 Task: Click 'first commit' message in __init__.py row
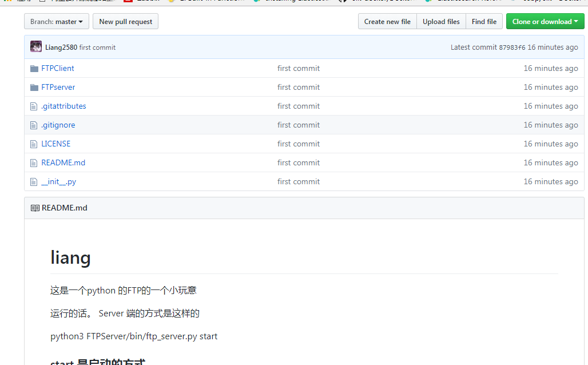tap(299, 181)
